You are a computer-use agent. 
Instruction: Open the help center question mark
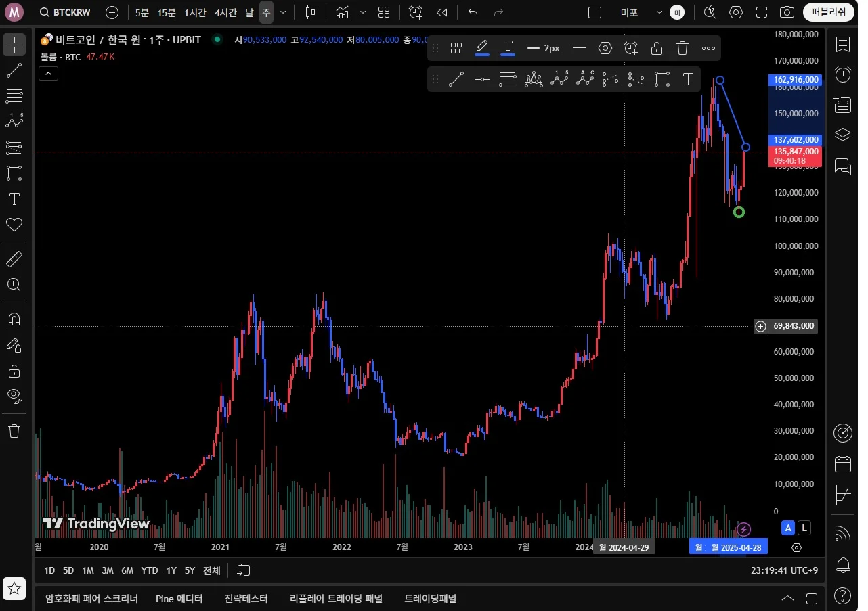click(x=843, y=595)
